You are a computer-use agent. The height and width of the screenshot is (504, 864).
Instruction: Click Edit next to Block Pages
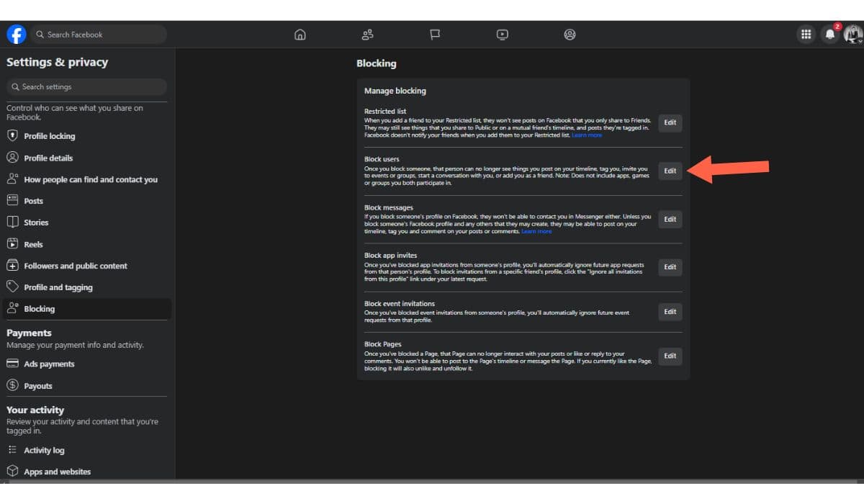pyautogui.click(x=670, y=356)
